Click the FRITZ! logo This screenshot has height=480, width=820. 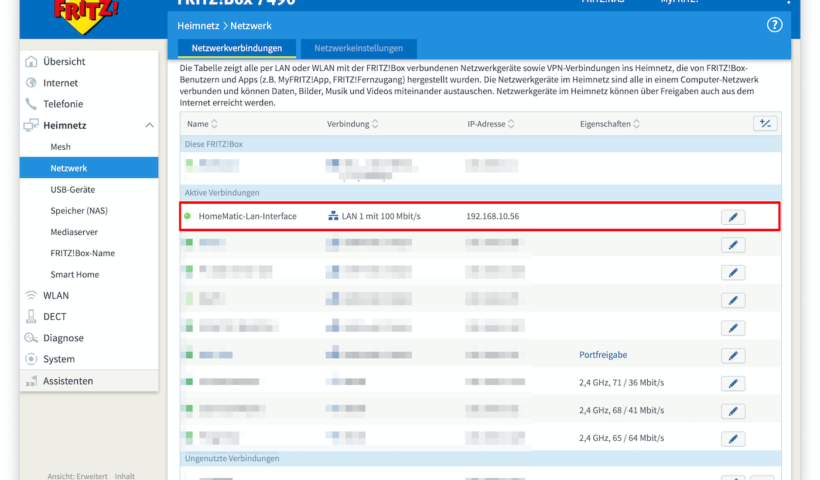coord(87,16)
